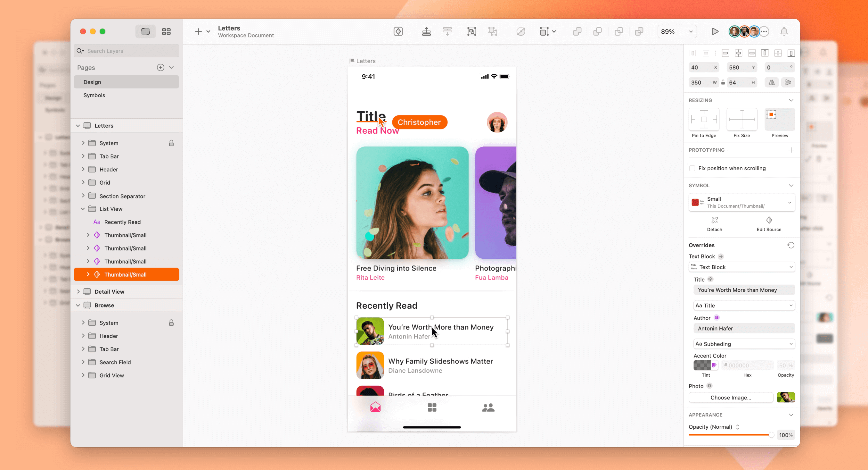This screenshot has width=868, height=470.
Task: Click Edit Source for current symbol
Action: pos(769,223)
